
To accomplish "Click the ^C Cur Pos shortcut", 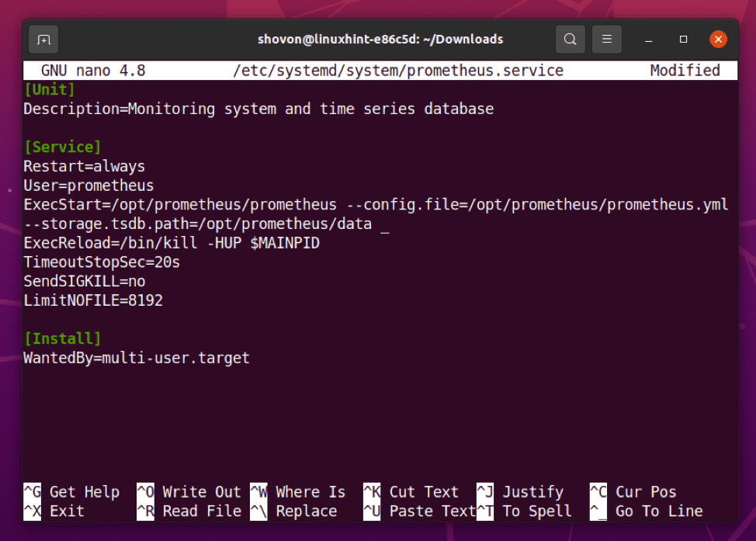I will tap(633, 492).
